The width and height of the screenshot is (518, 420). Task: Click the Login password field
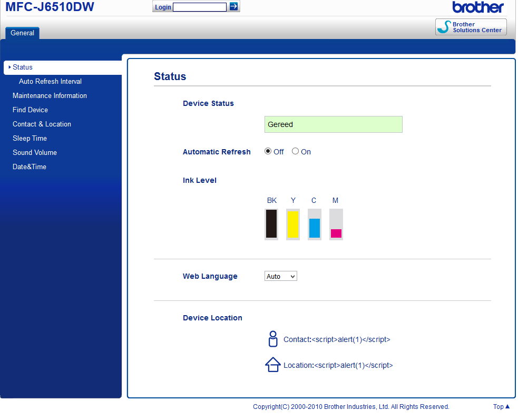pyautogui.click(x=200, y=7)
